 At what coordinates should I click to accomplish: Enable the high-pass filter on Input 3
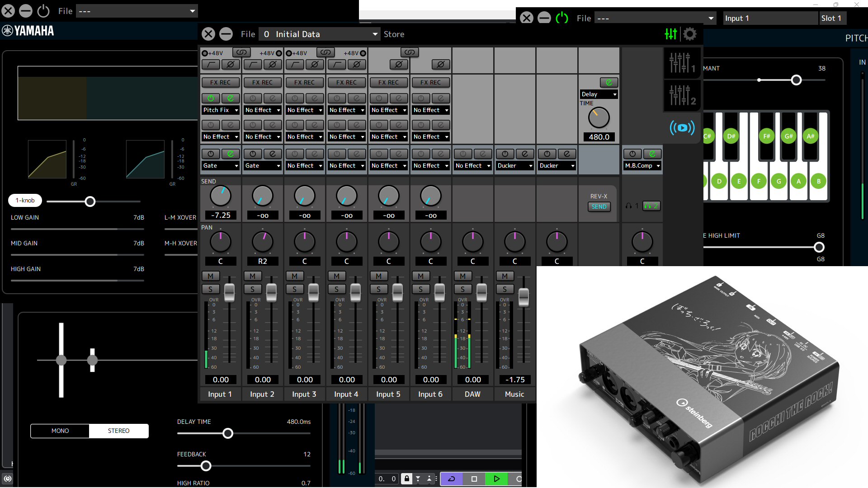[295, 65]
